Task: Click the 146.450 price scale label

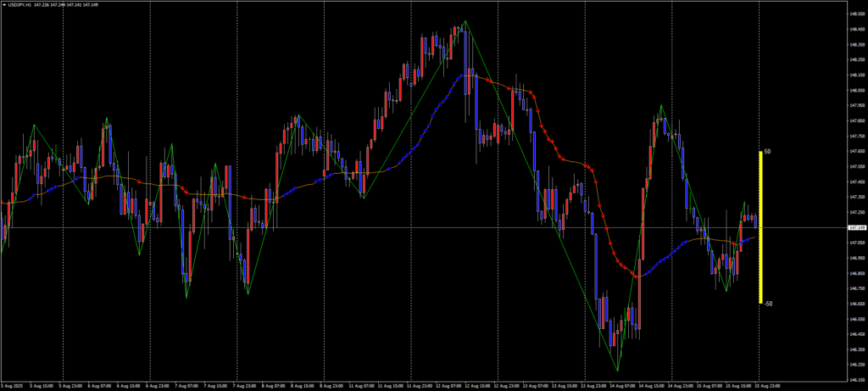Action: (856, 334)
